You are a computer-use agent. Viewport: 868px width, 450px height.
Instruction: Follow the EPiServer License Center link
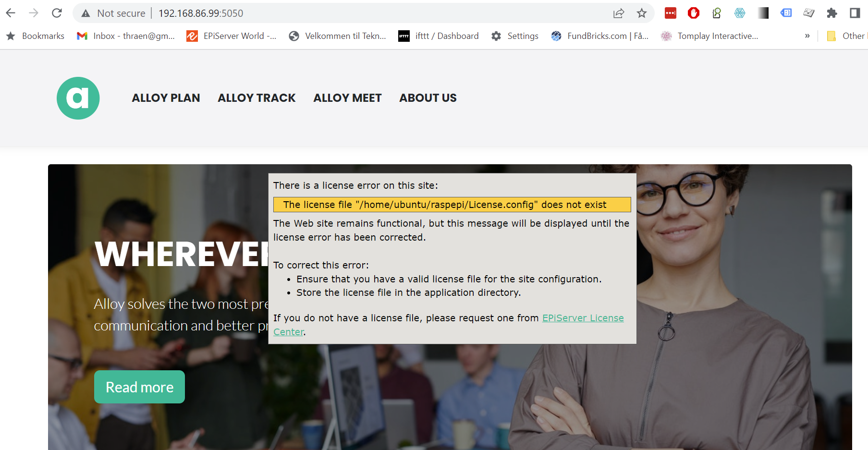[583, 318]
